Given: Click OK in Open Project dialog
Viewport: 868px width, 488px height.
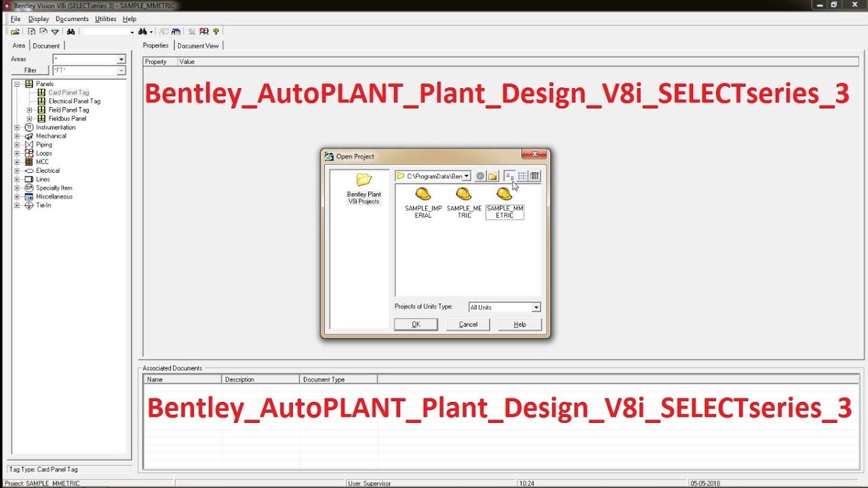Looking at the screenshot, I should 416,325.
